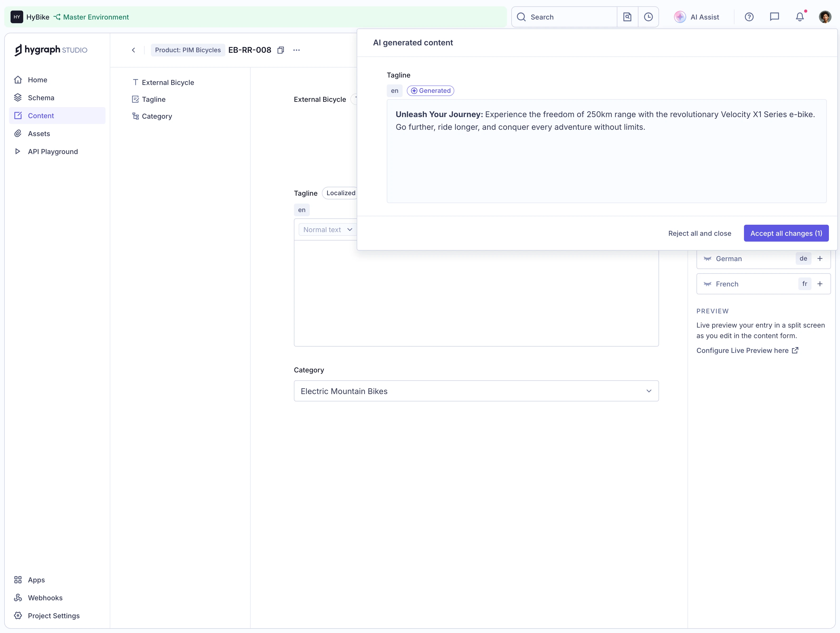The image size is (840, 633).
Task: Open the Home section in sidebar
Action: click(57, 80)
